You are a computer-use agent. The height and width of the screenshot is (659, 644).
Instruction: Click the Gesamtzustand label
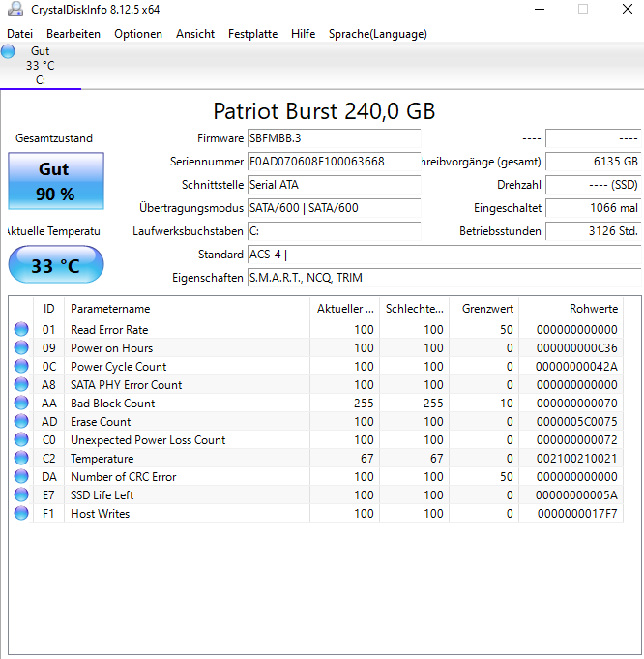pos(54,138)
